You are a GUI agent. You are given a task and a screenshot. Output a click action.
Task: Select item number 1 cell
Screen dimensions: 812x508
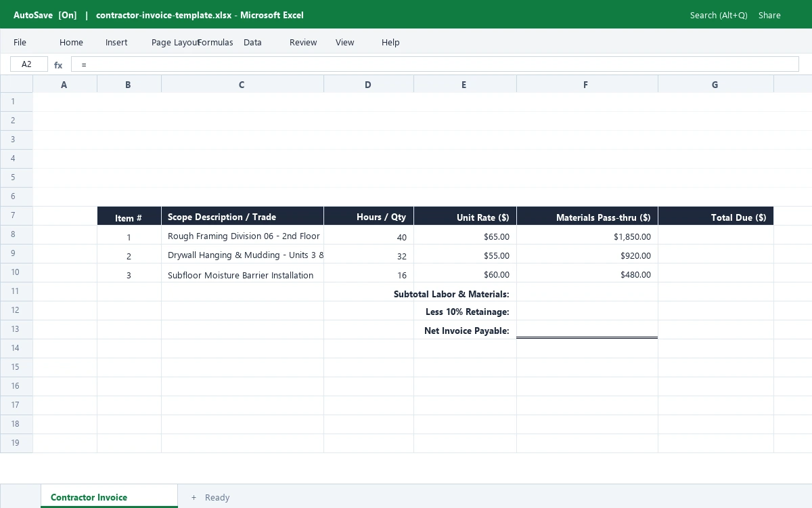(x=129, y=235)
